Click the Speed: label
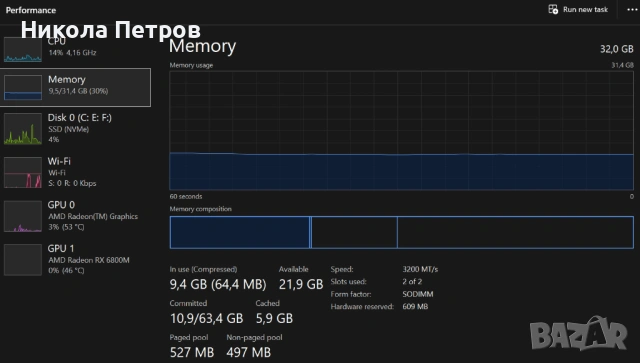Screen dimensions: 640x363 pos(342,269)
